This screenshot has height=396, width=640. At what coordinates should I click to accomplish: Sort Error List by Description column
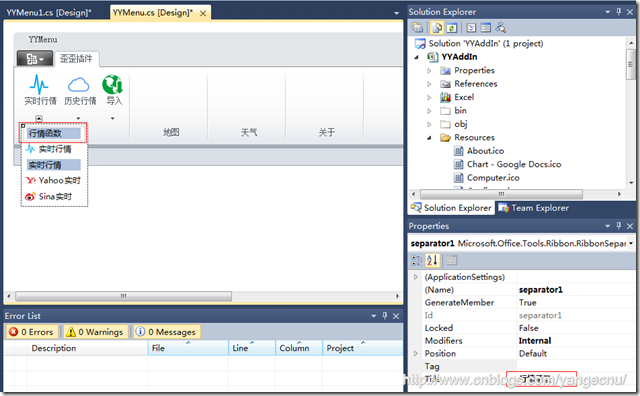87,348
